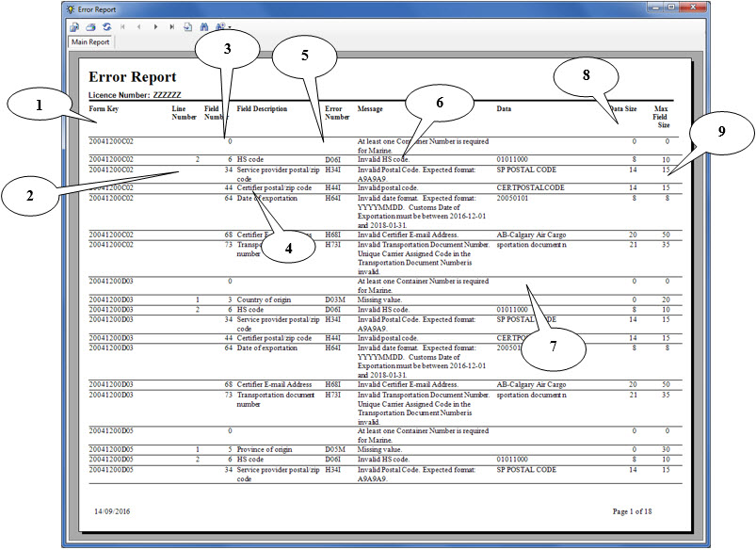Click error number 'D05M'

tap(335, 449)
